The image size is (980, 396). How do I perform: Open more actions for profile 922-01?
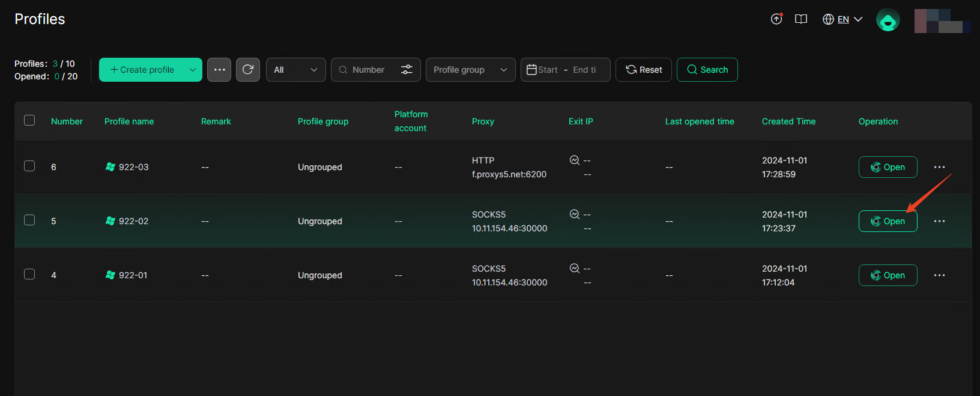click(x=939, y=275)
